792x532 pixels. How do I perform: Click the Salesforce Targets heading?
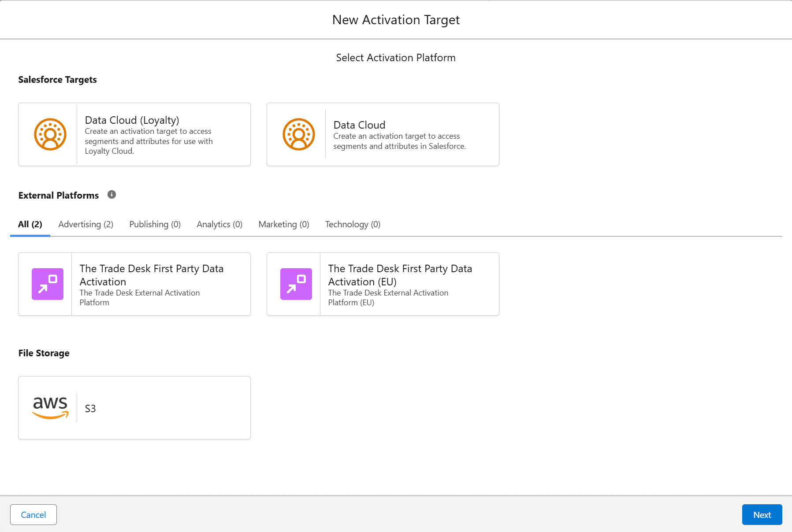coord(57,80)
